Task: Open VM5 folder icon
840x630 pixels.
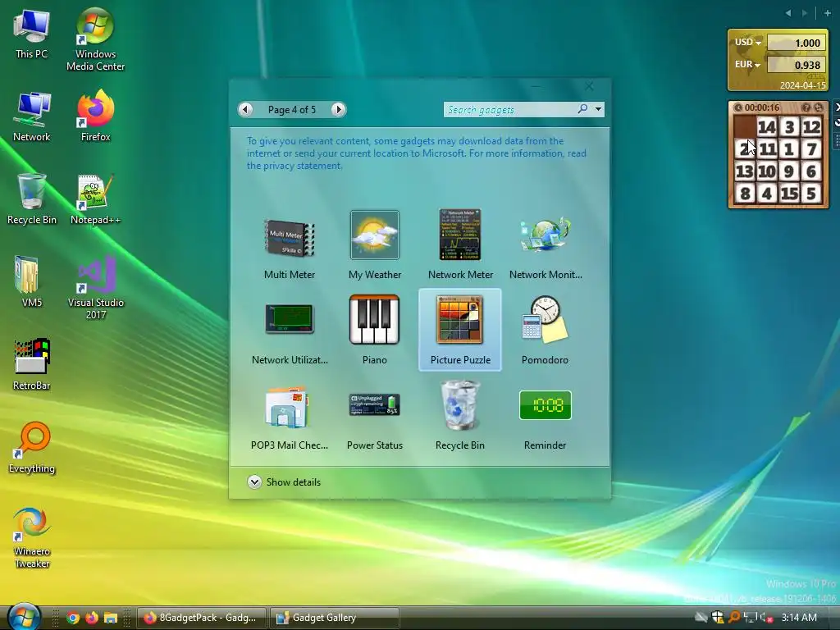Action: click(32, 281)
